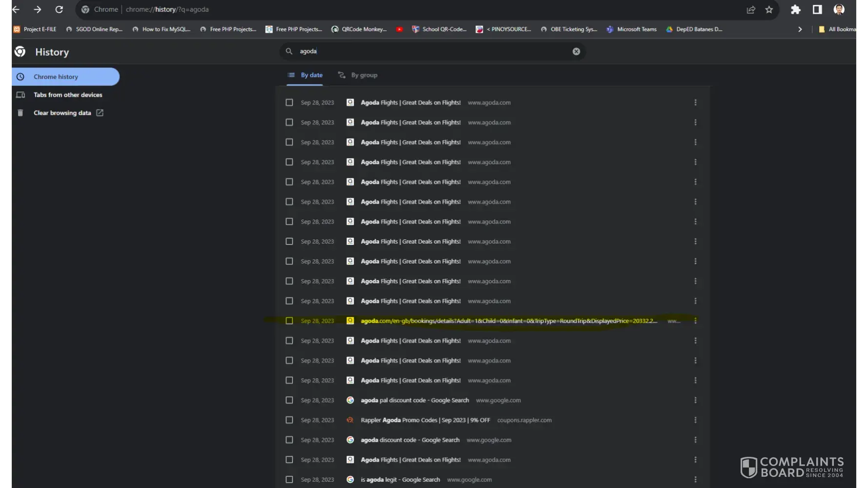Select checkbox for Rappler Agoda Promo Codes
This screenshot has width=868, height=488.
coord(289,420)
